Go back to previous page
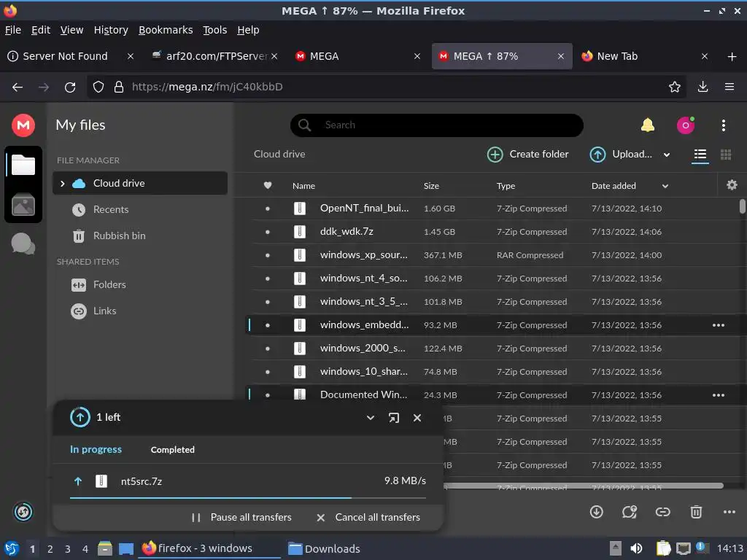 [x=18, y=87]
